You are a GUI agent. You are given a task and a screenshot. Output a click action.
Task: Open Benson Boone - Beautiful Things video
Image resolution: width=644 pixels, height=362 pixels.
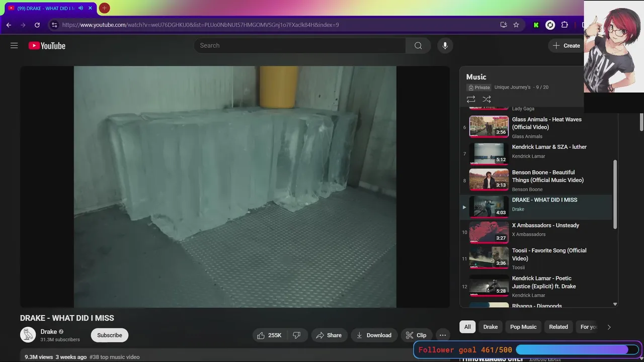(x=536, y=180)
